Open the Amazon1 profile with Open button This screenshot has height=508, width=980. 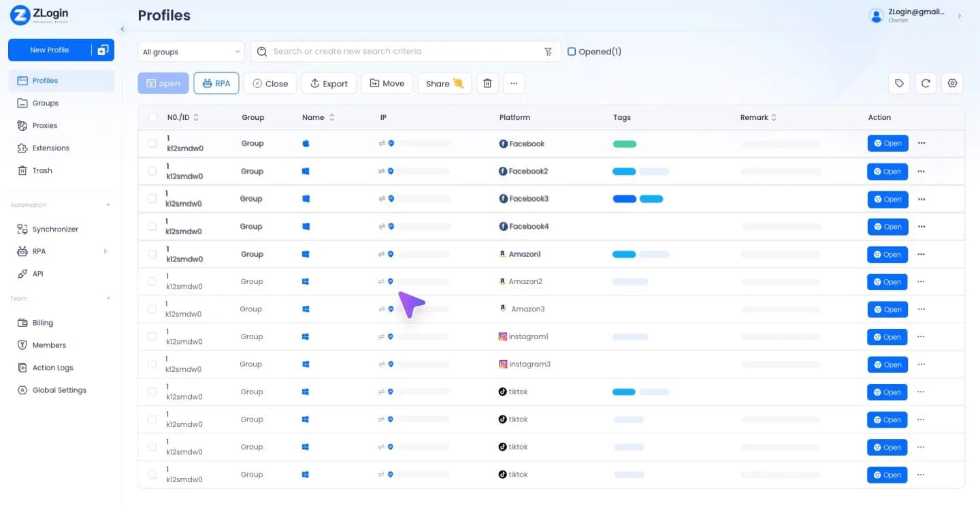click(x=887, y=255)
